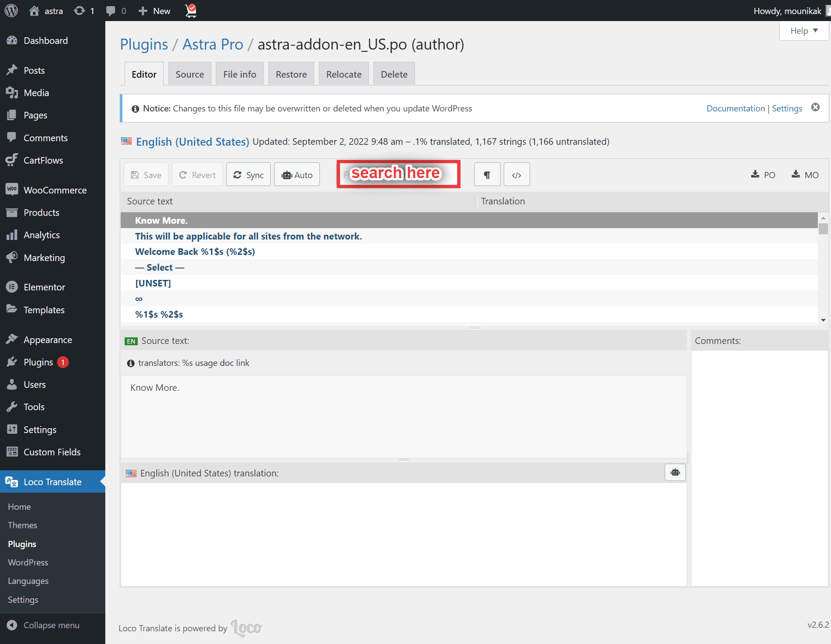Click the suggest translation robot button
This screenshot has height=644, width=831.
pyautogui.click(x=675, y=472)
